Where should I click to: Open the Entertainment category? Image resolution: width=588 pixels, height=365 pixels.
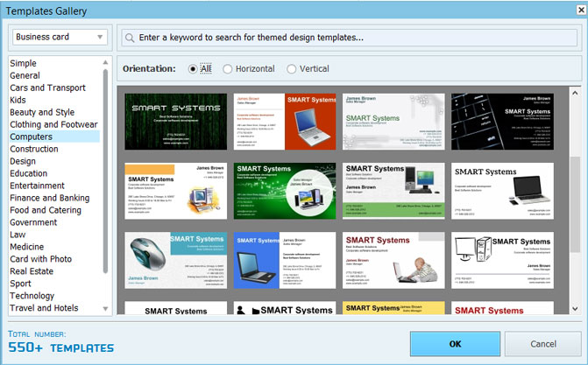[x=37, y=186]
